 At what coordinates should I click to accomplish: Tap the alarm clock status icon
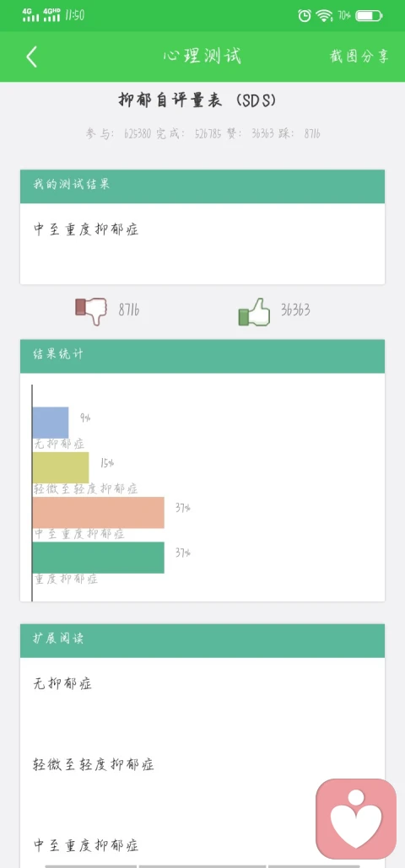[x=304, y=15]
